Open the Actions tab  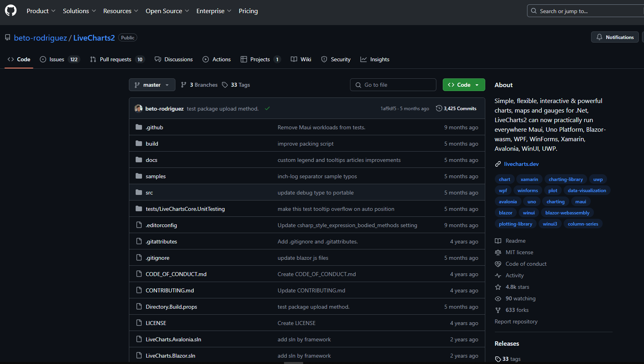tap(217, 59)
